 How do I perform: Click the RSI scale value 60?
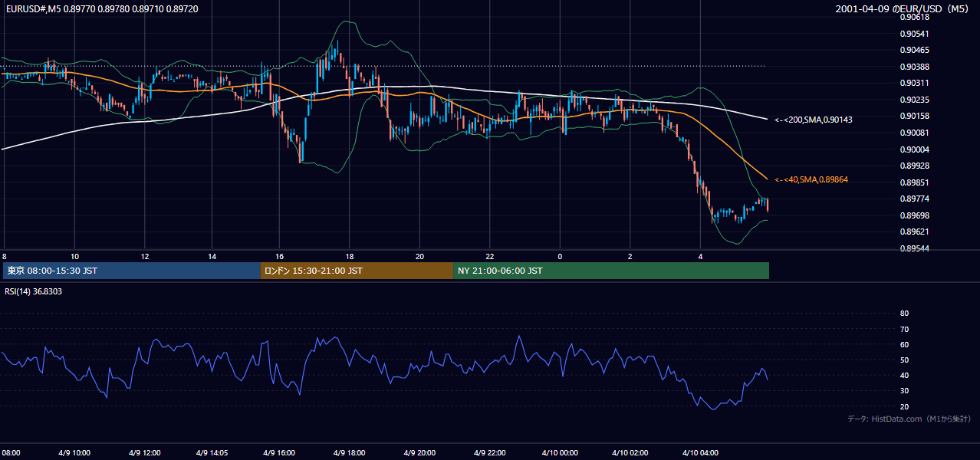[904, 344]
